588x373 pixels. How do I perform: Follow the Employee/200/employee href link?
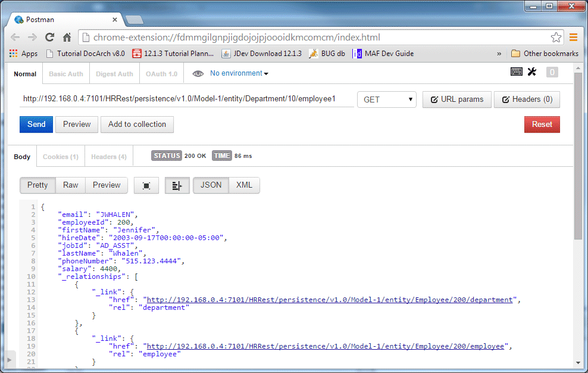(326, 346)
